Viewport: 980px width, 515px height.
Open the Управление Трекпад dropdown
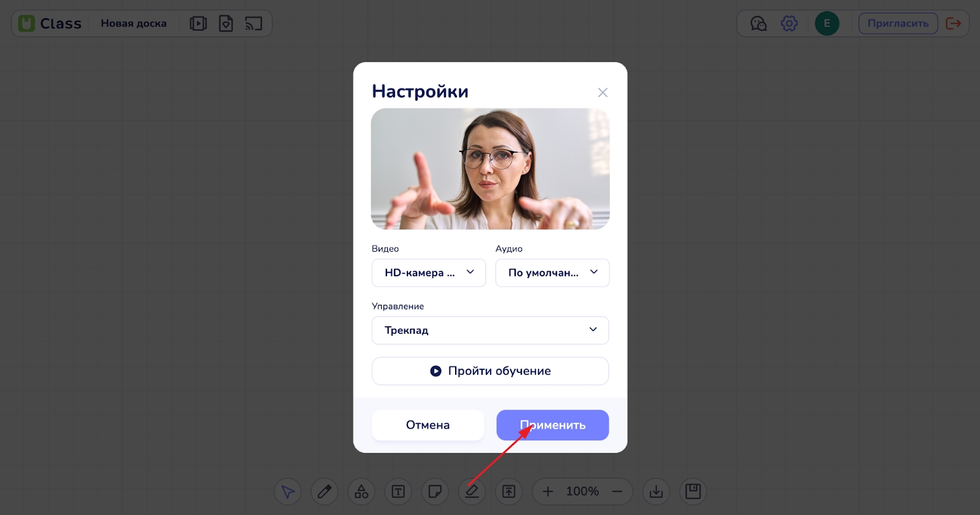pos(490,330)
